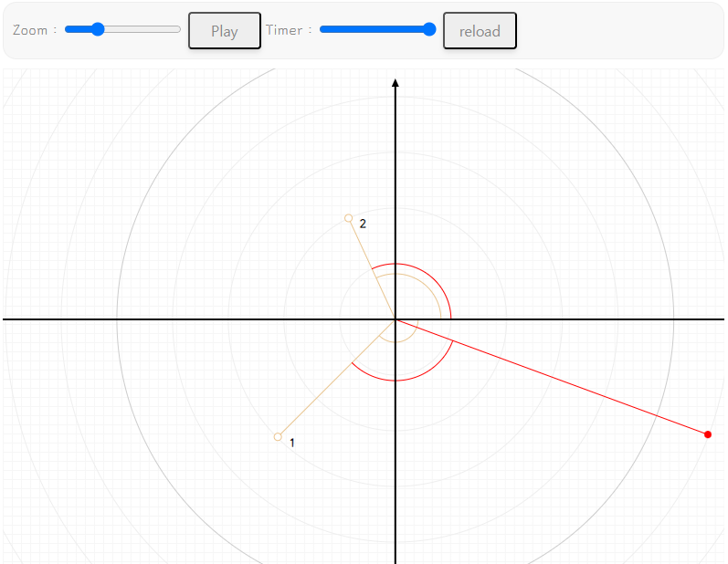Click the reload button

click(480, 31)
